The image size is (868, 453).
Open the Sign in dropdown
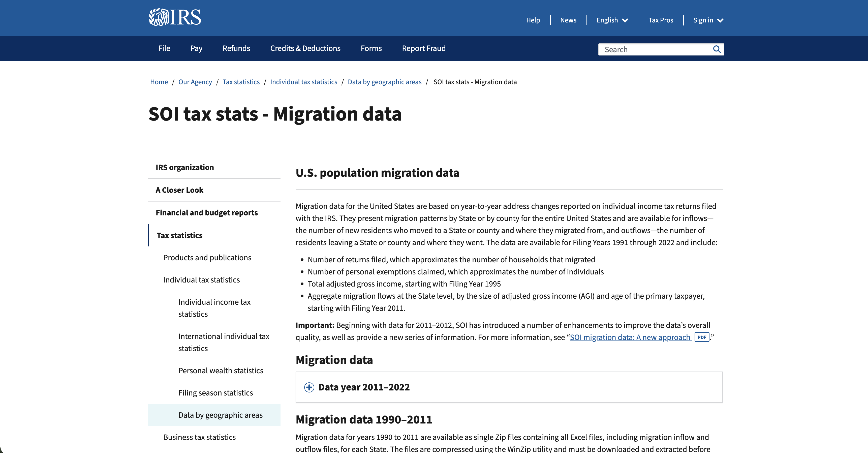pyautogui.click(x=708, y=20)
